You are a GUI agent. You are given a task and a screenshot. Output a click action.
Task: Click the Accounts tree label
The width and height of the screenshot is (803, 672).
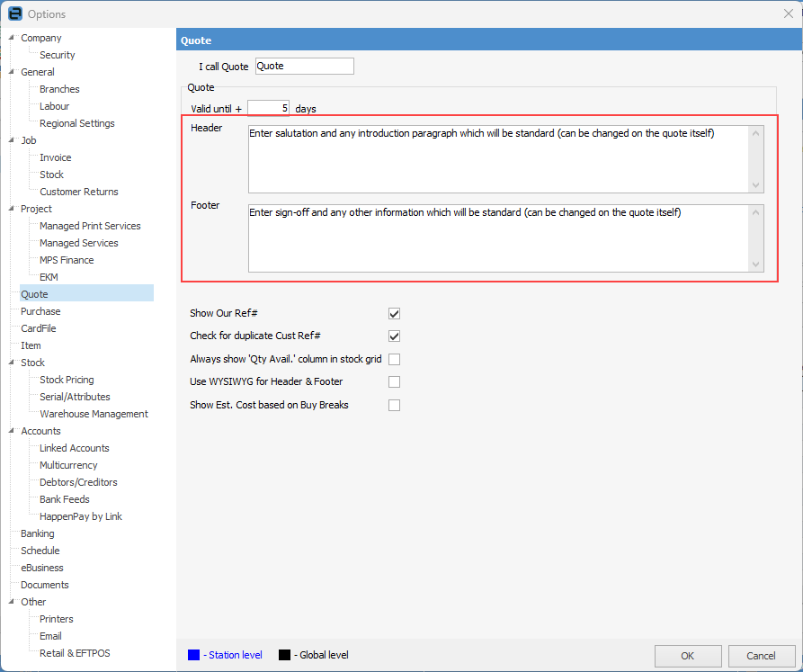click(x=40, y=431)
